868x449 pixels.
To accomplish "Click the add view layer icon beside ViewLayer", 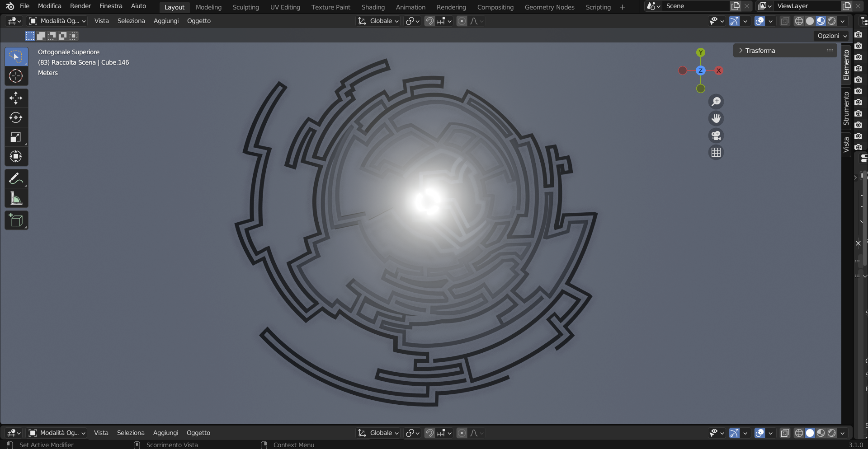I will [x=847, y=6].
